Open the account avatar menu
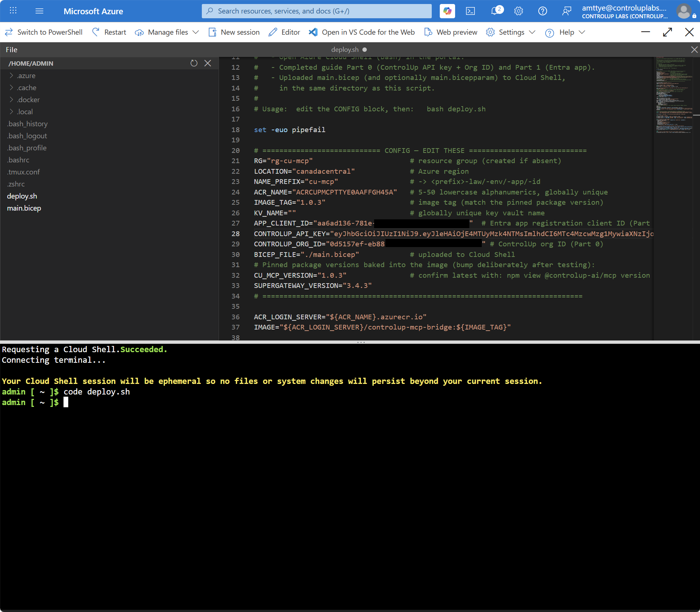Image resolution: width=700 pixels, height=612 pixels. pyautogui.click(x=684, y=11)
